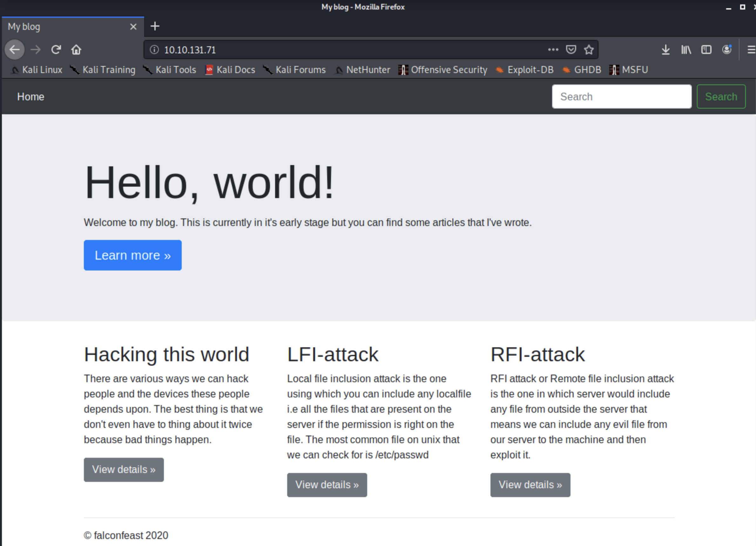Select the Home navigation item
The image size is (756, 546).
[31, 97]
